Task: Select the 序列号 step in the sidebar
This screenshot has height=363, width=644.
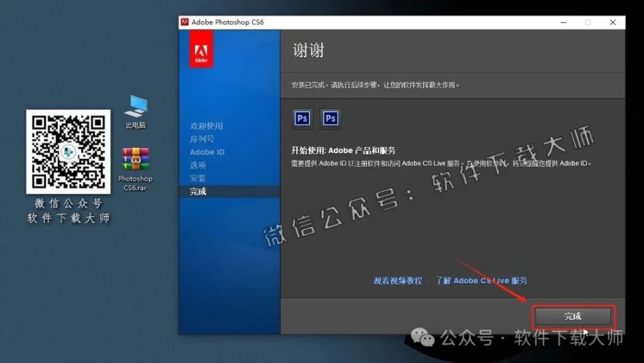Action: [203, 138]
